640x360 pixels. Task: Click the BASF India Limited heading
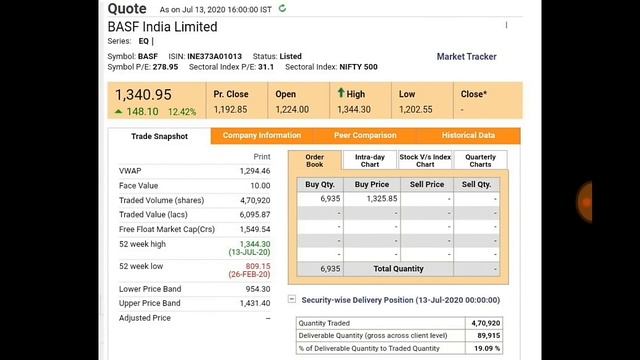[162, 27]
